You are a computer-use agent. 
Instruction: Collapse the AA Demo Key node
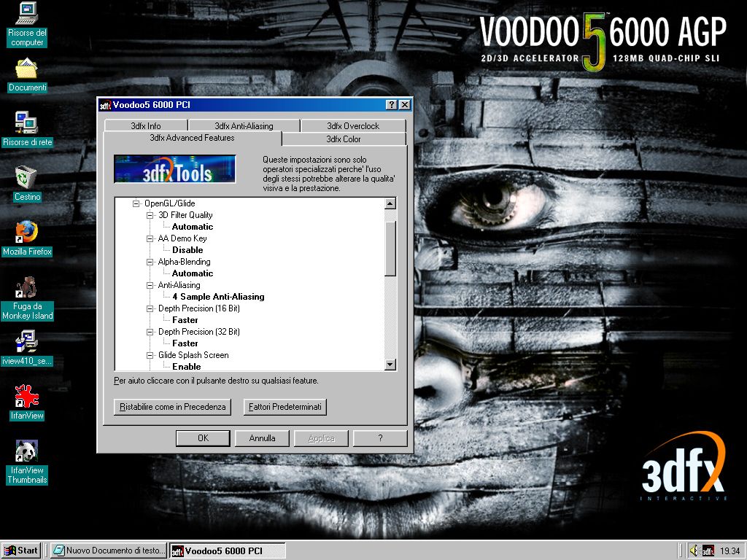coord(150,238)
